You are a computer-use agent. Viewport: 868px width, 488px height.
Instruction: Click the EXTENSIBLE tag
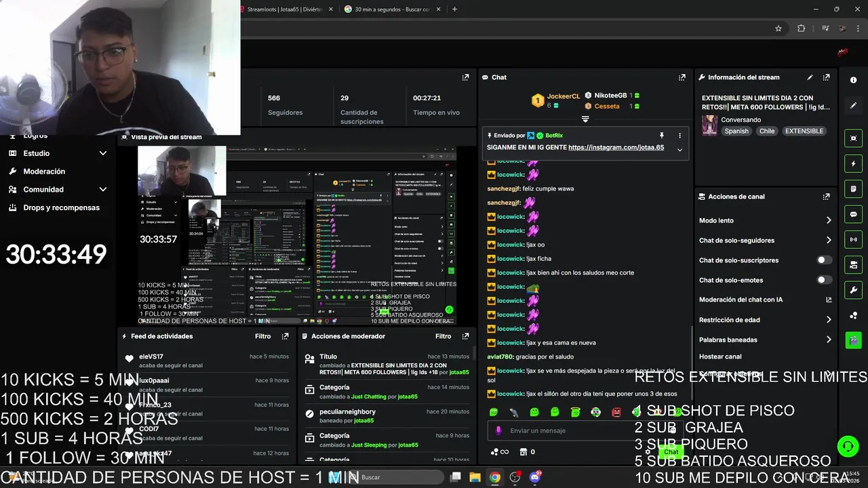click(x=804, y=131)
